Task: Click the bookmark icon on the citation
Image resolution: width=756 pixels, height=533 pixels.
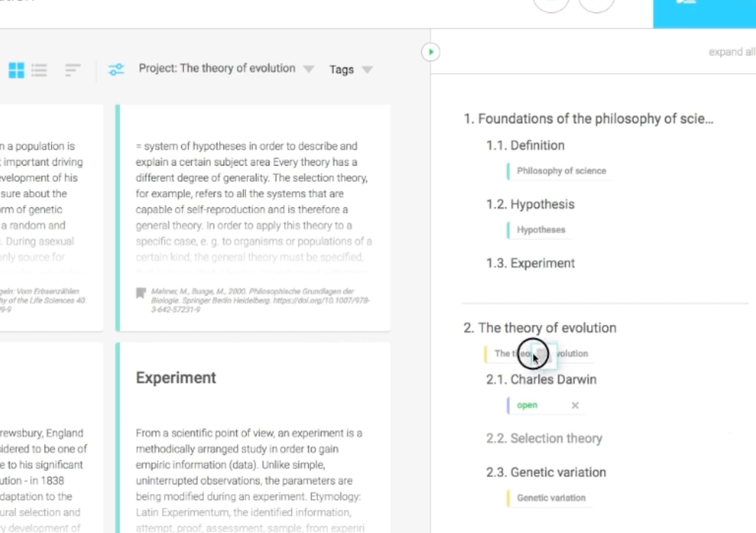Action: [140, 292]
